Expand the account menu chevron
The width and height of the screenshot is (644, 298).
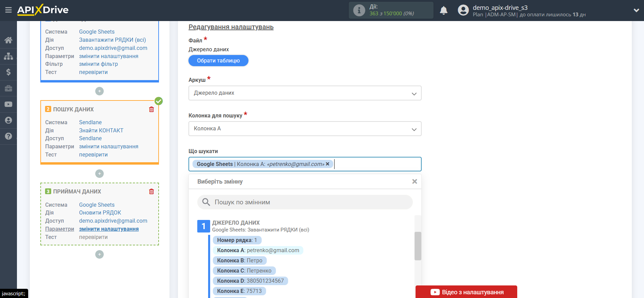pos(636,10)
